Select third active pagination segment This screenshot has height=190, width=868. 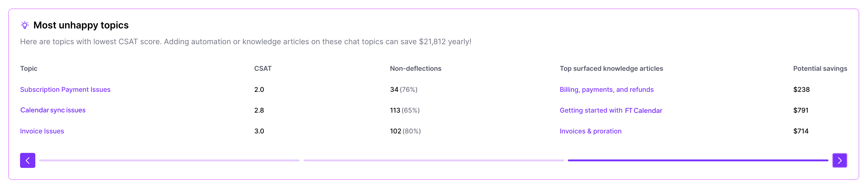click(x=698, y=161)
